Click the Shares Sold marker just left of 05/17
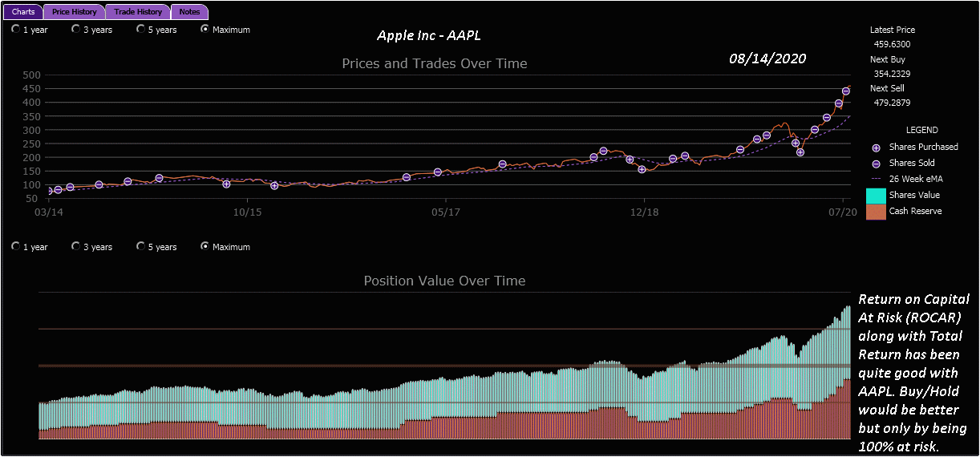The width and height of the screenshot is (980, 457). click(x=437, y=172)
